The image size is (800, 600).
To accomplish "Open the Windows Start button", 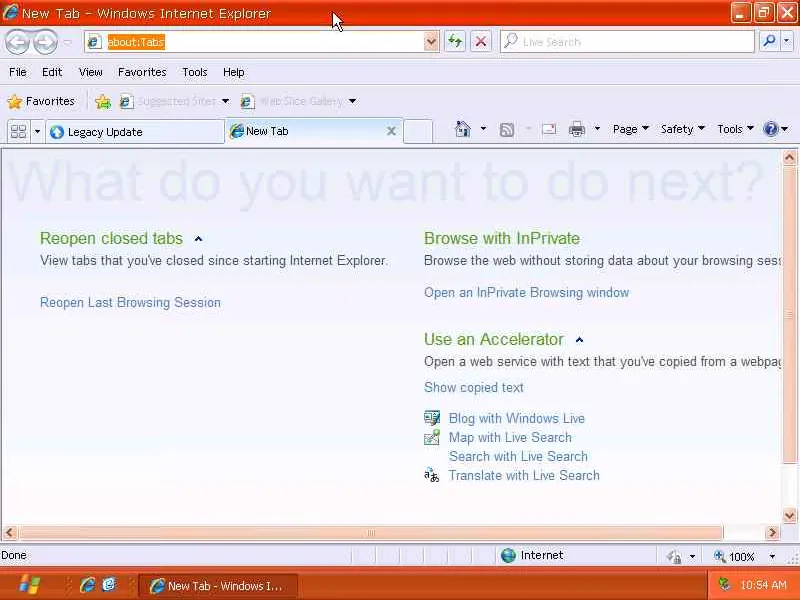I will tap(29, 584).
